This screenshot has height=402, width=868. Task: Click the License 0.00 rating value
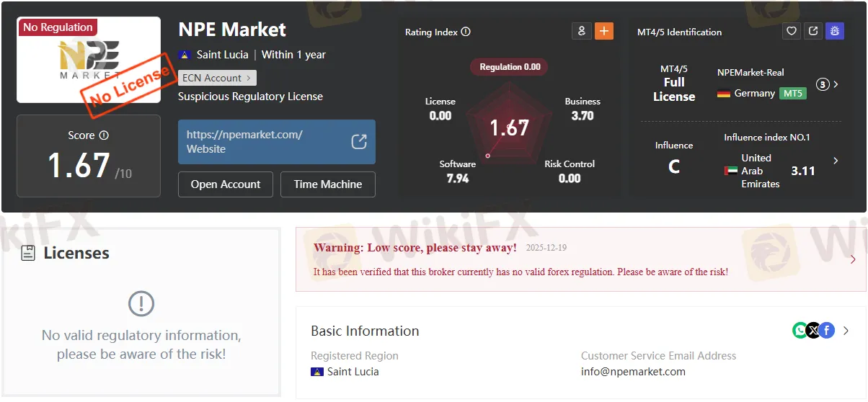click(440, 115)
